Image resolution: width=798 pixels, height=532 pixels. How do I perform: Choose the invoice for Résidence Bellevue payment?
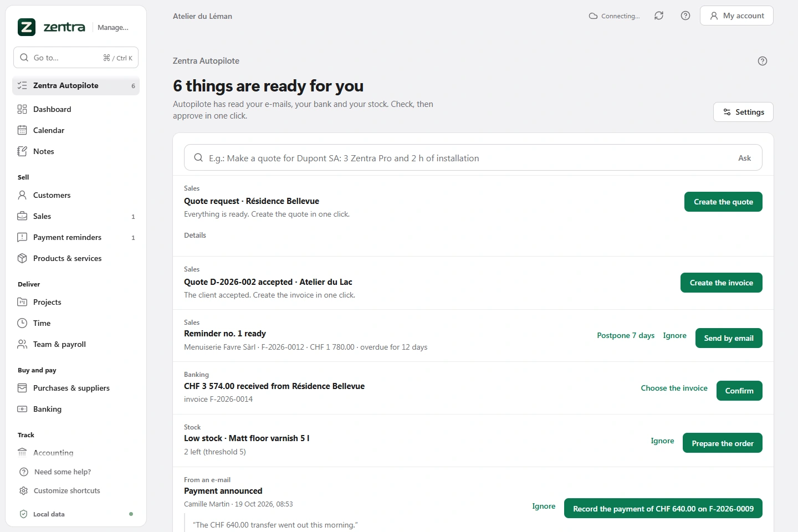(674, 388)
